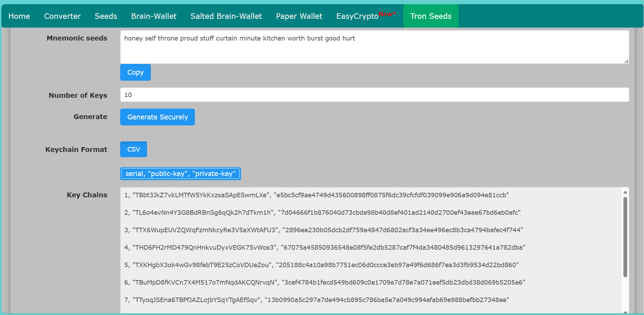This screenshot has height=315, width=644.
Task: Click the Generate label
Action: coord(90,117)
